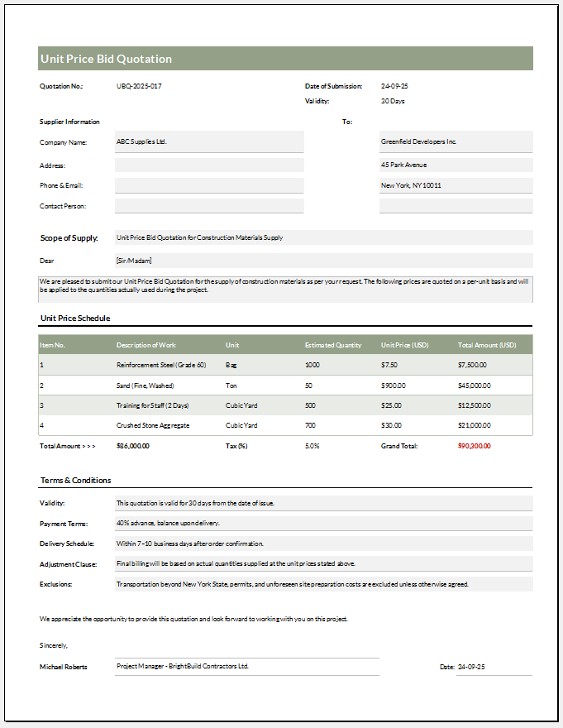Select the [Sir/Madam] salutation field

323,261
